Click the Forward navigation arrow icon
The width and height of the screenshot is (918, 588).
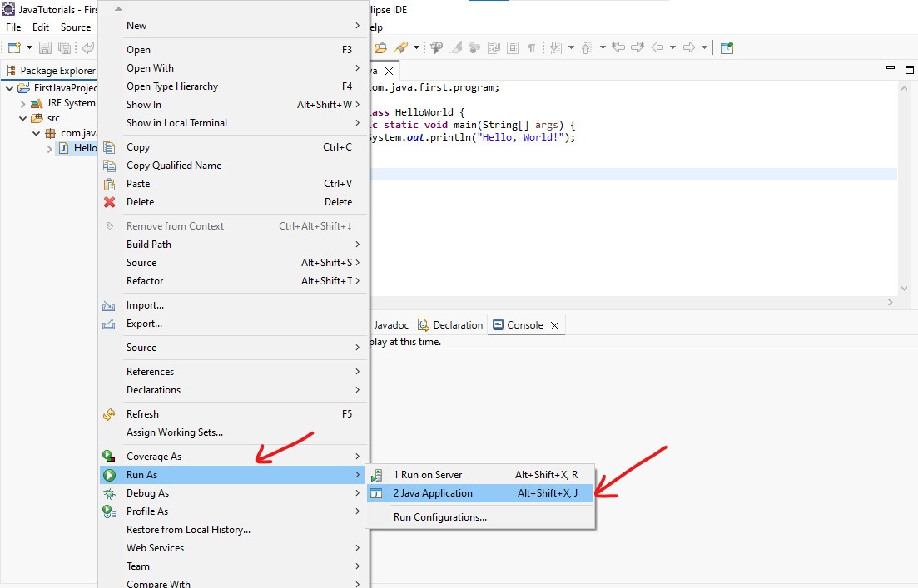pos(689,47)
